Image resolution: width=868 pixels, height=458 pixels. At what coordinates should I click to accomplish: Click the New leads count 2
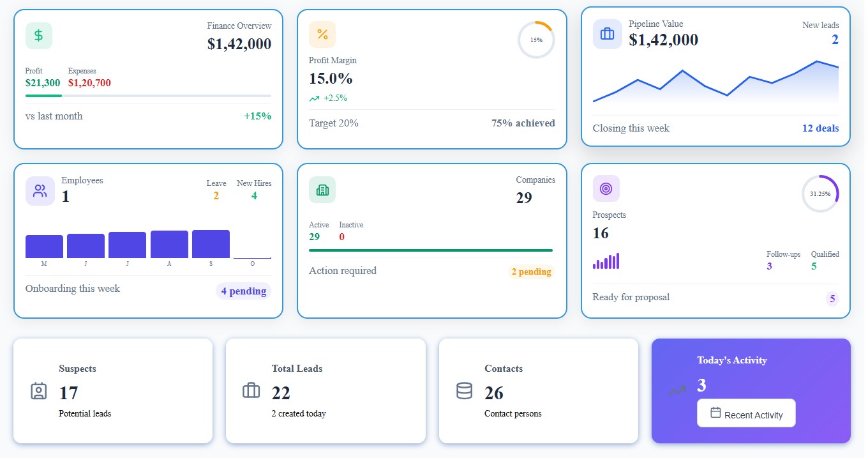pyautogui.click(x=835, y=40)
